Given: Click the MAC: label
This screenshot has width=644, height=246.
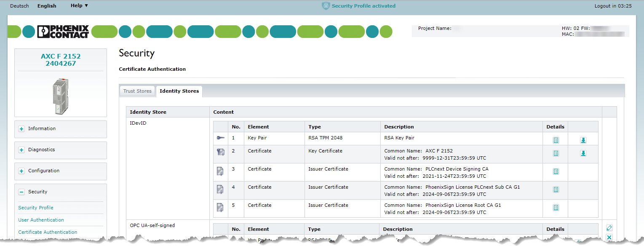Looking at the screenshot, I should tap(568, 34).
